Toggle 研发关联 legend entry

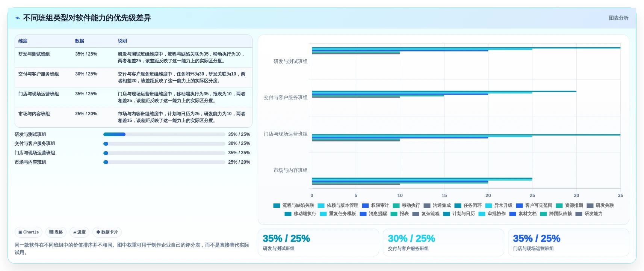pyautogui.click(x=600, y=206)
